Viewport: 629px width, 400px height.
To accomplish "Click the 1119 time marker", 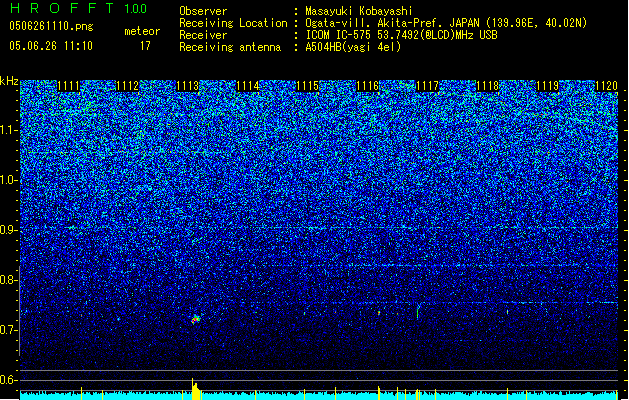I will click(548, 86).
